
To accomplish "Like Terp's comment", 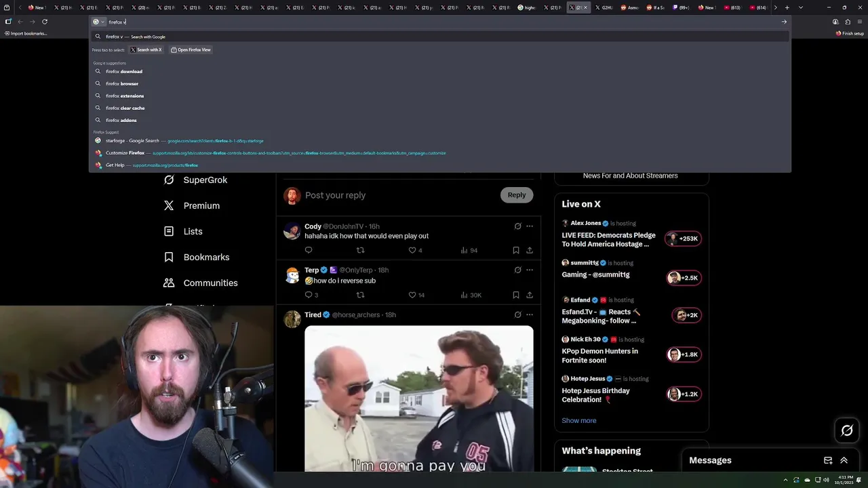I will pos(416,295).
